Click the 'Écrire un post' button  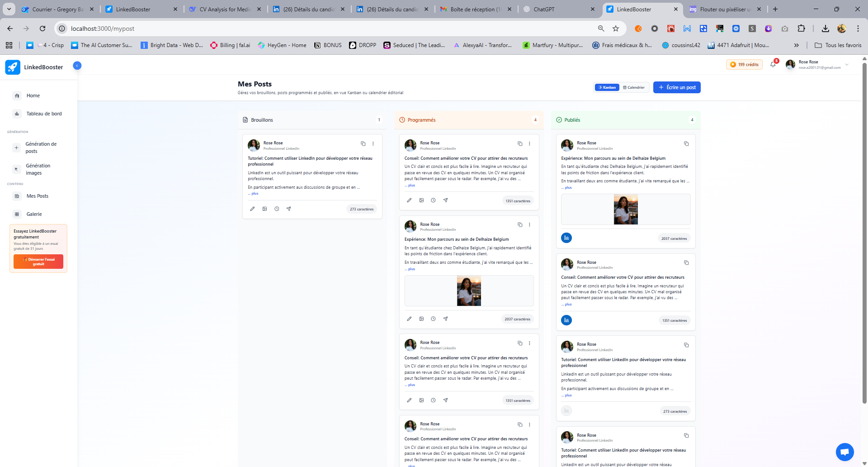pyautogui.click(x=677, y=87)
